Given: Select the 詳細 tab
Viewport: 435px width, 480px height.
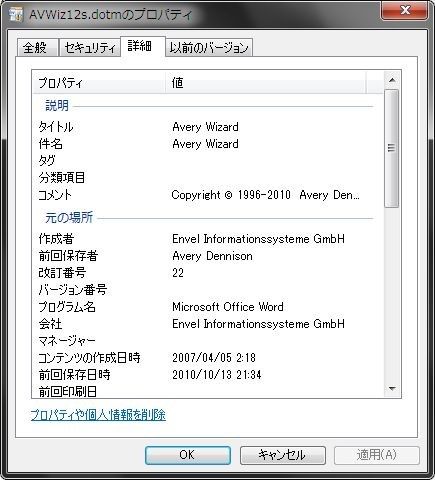Looking at the screenshot, I should tap(142, 46).
